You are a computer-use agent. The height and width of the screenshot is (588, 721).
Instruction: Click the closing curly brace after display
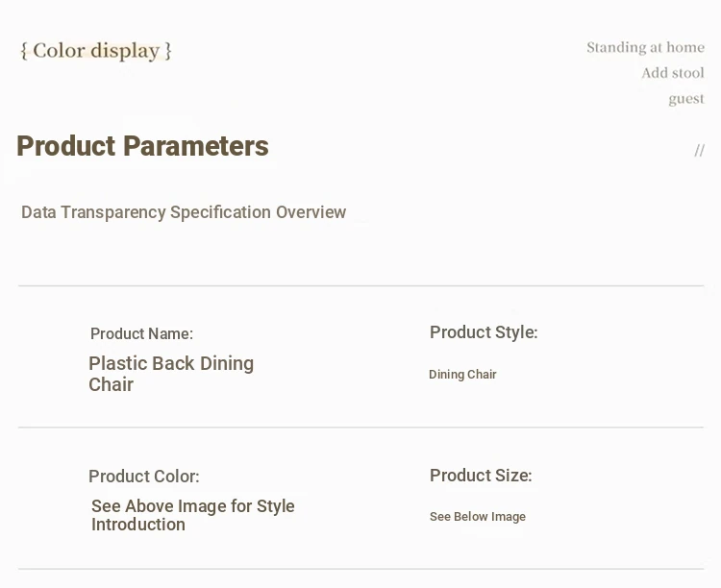[168, 51]
